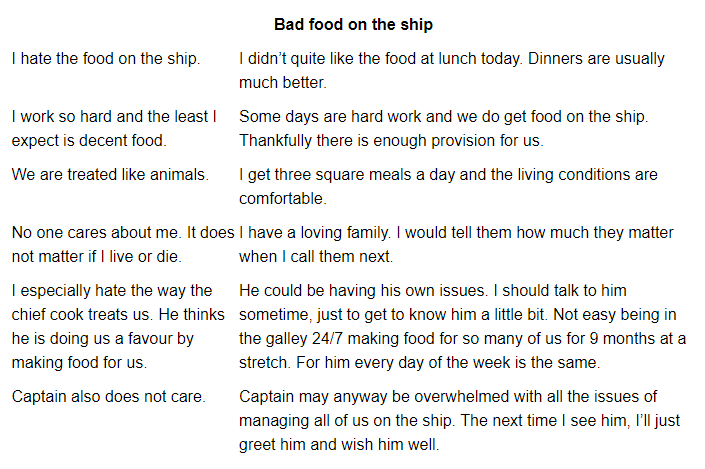Click "greet him and wish him well." line
The height and width of the screenshot is (469, 705).
[x=339, y=445]
